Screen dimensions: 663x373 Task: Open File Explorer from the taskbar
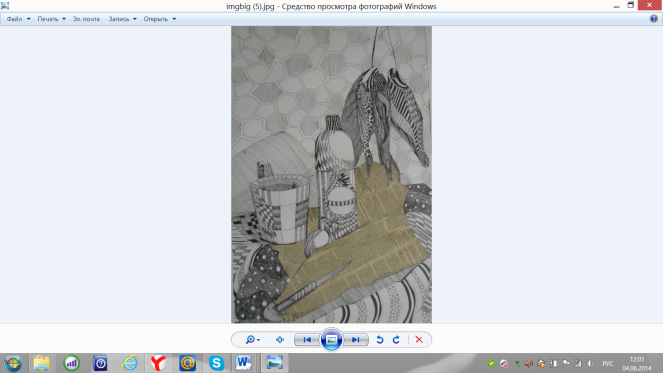41,363
